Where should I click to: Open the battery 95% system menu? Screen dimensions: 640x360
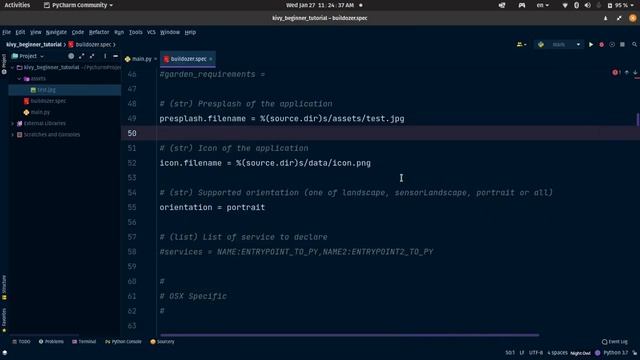pos(621,5)
